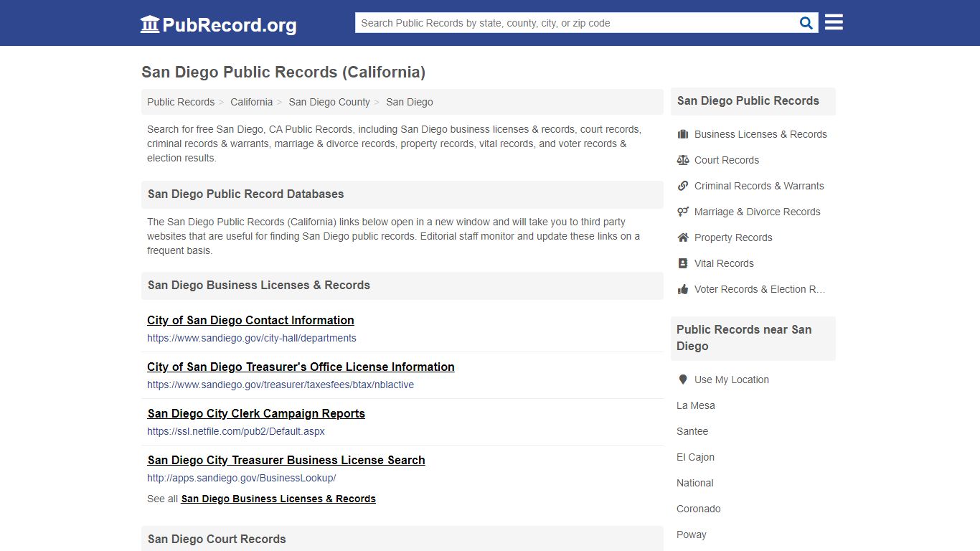See all San Diego Business Licenses & Records

[x=278, y=499]
